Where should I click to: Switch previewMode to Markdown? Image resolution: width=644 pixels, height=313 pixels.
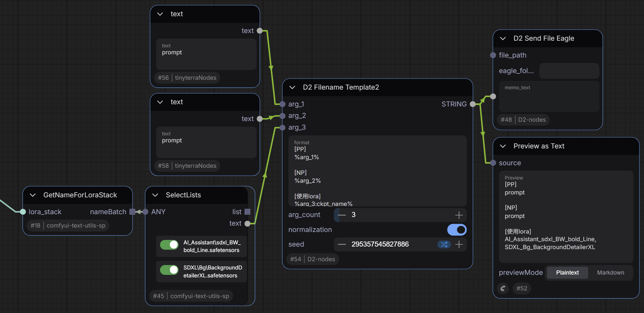610,273
